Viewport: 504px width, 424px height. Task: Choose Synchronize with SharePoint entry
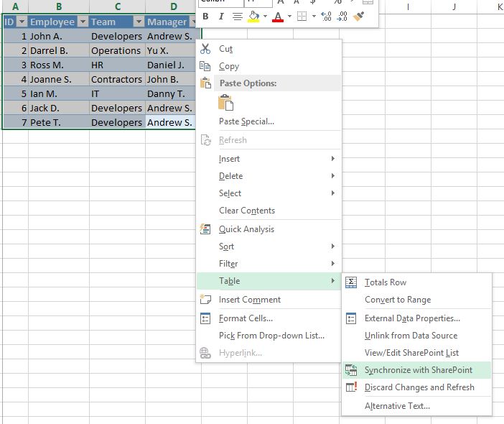click(418, 370)
